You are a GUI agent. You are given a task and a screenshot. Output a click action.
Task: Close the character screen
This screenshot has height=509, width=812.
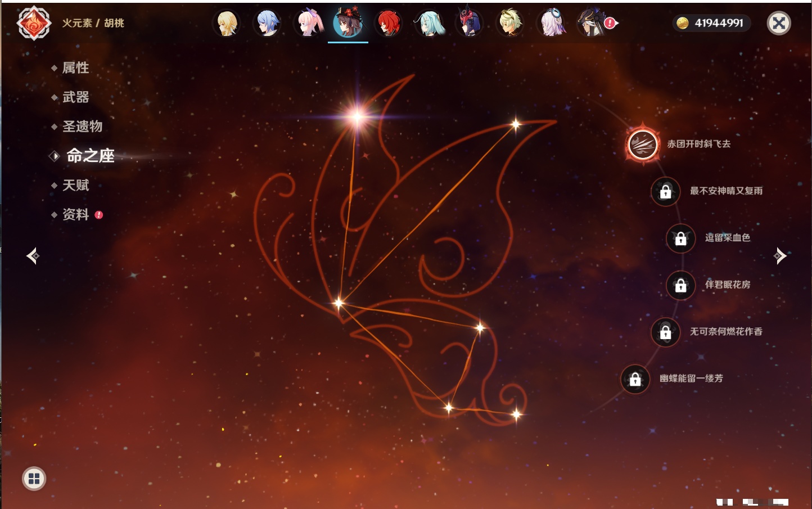tap(779, 23)
